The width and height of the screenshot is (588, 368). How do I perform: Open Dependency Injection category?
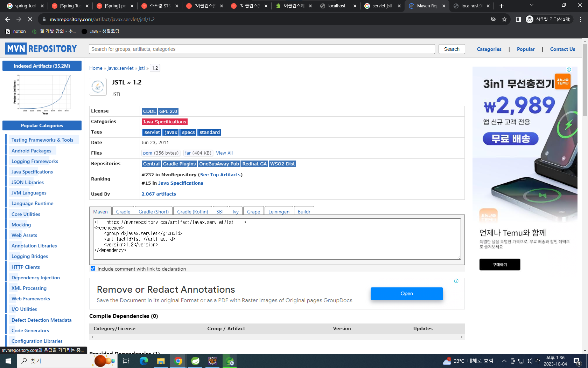(36, 278)
